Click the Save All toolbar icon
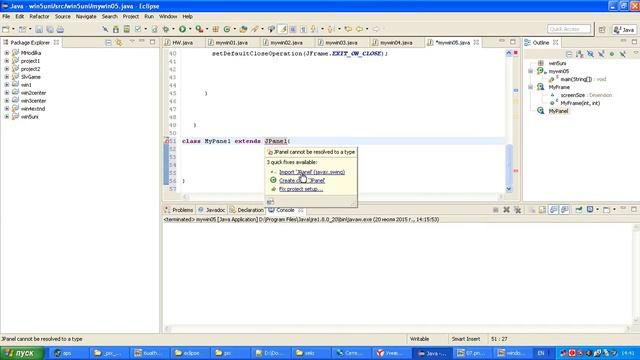640x360 pixels. point(50,29)
